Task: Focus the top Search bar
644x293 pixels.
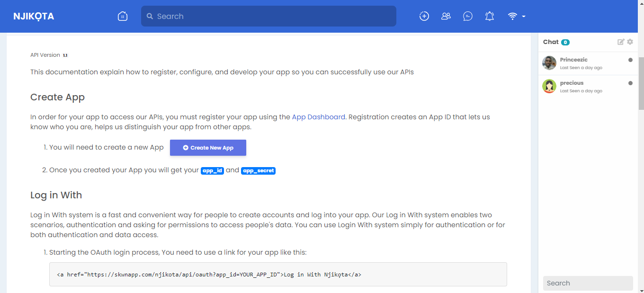Action: click(268, 16)
